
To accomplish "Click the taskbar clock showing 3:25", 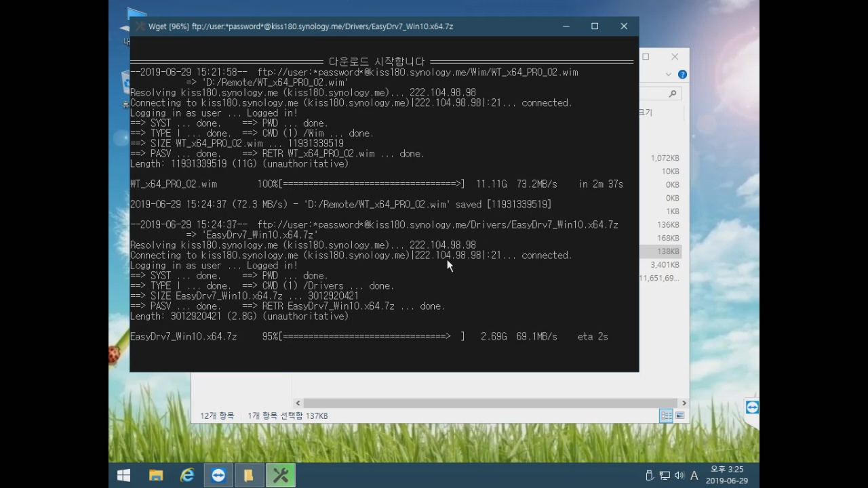I will point(726,475).
